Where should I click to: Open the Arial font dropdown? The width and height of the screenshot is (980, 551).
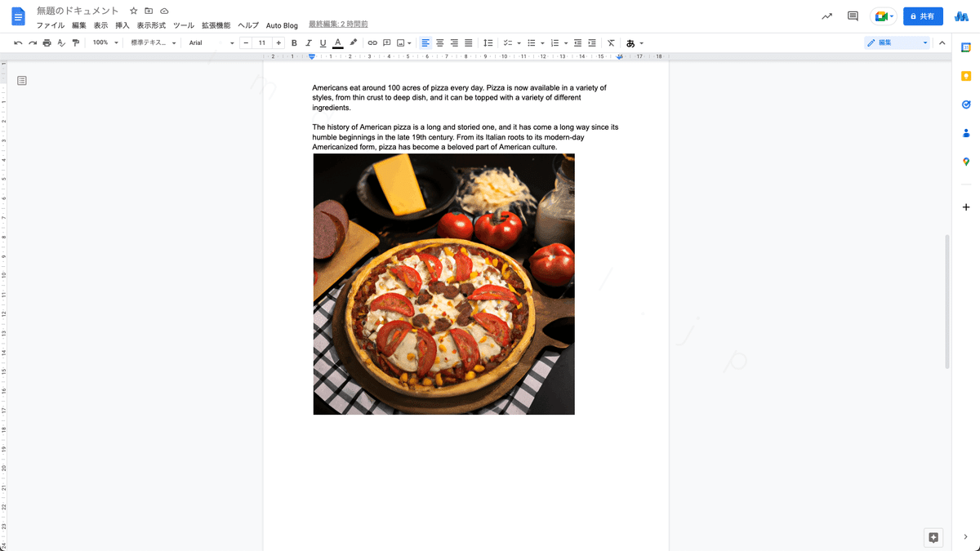(x=211, y=42)
